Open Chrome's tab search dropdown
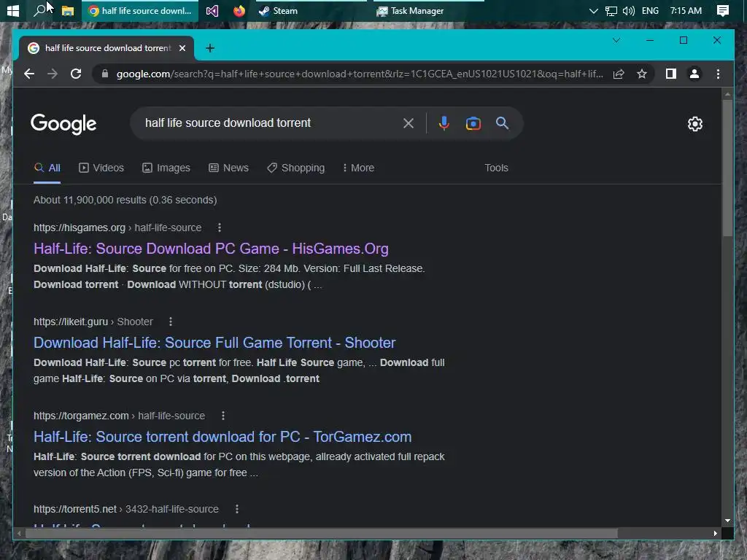 coord(616,40)
